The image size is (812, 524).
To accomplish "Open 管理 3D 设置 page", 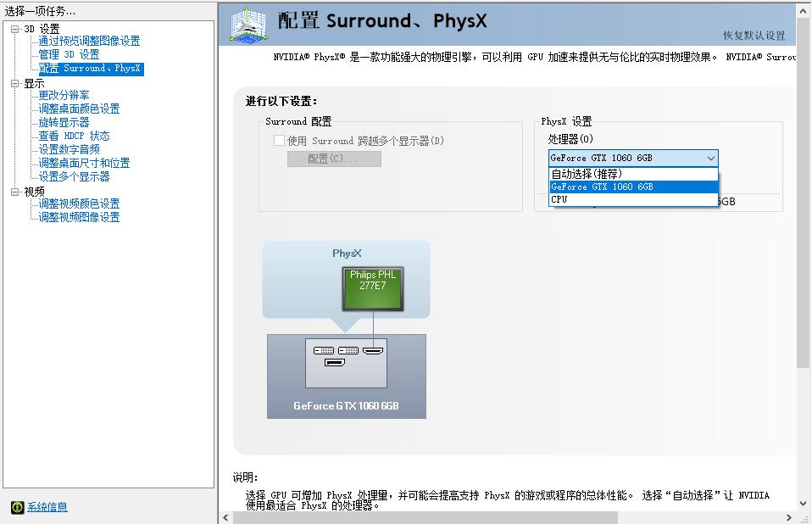I will (69, 54).
